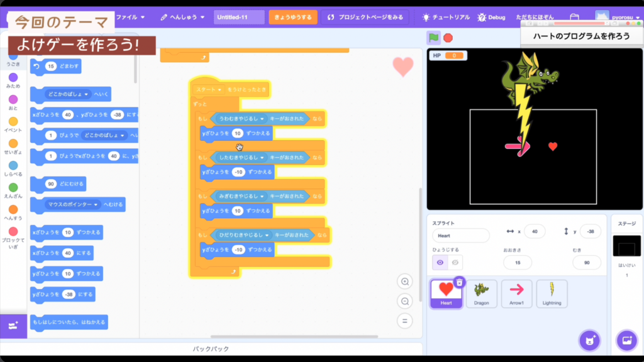Open the add extension button
Screen dimensions: 644x362
tap(13, 326)
